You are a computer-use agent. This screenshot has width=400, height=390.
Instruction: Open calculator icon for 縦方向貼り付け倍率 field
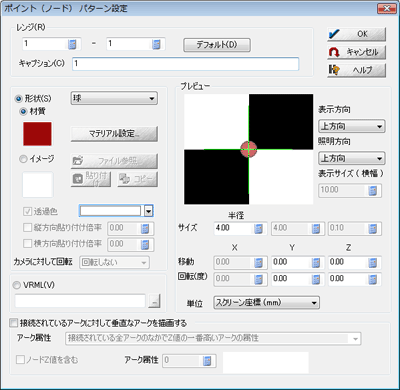145,228
